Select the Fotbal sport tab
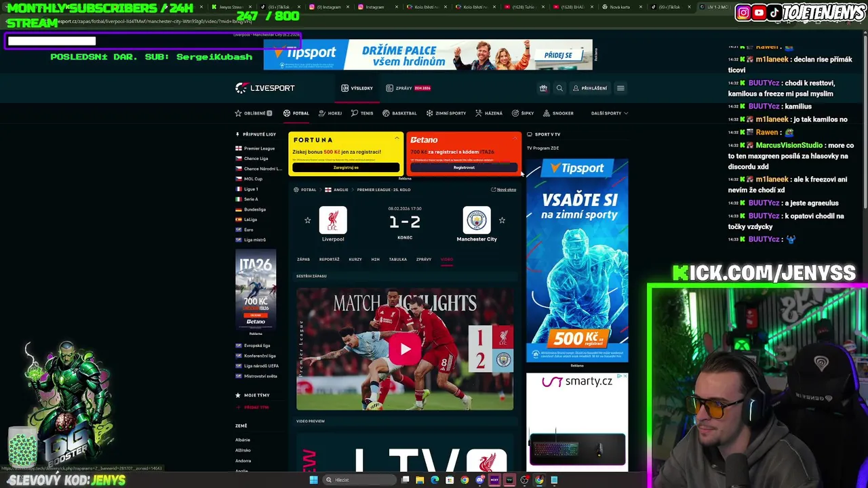The height and width of the screenshot is (488, 868). click(x=296, y=113)
